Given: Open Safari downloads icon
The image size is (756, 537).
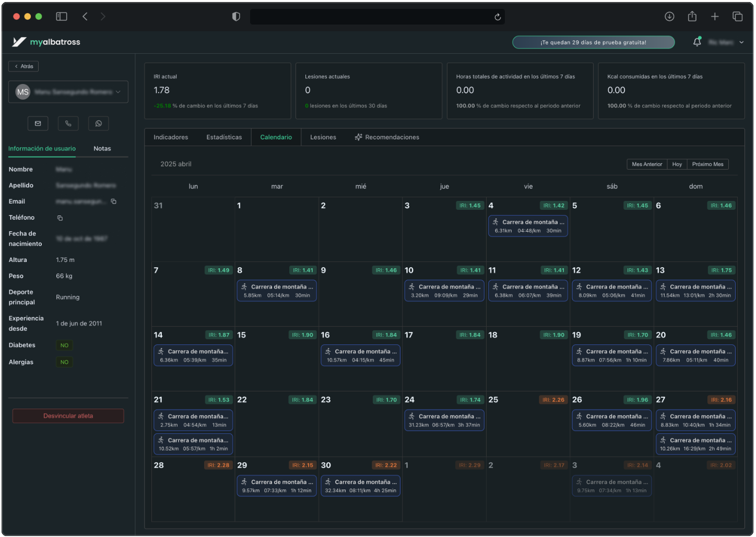Looking at the screenshot, I should pos(669,17).
